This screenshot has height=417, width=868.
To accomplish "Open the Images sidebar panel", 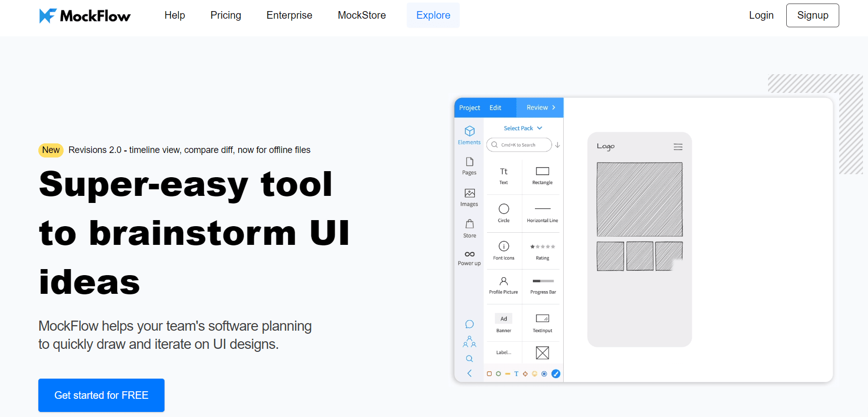I will [469, 198].
